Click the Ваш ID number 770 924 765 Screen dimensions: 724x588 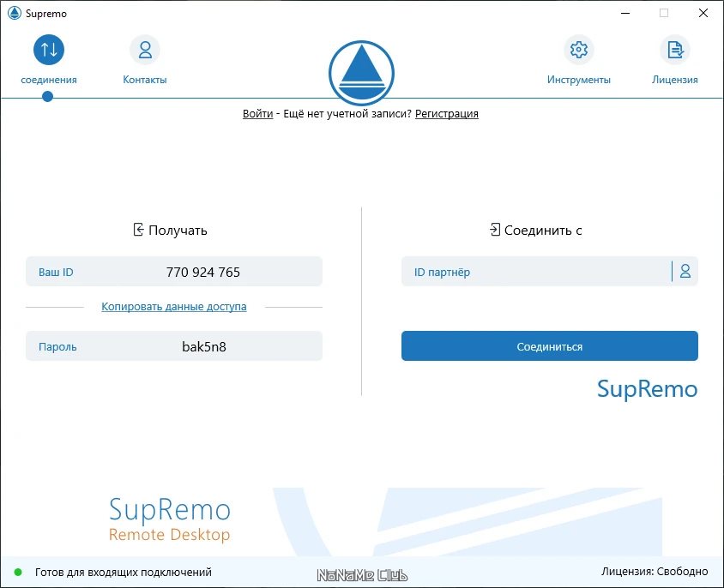203,272
